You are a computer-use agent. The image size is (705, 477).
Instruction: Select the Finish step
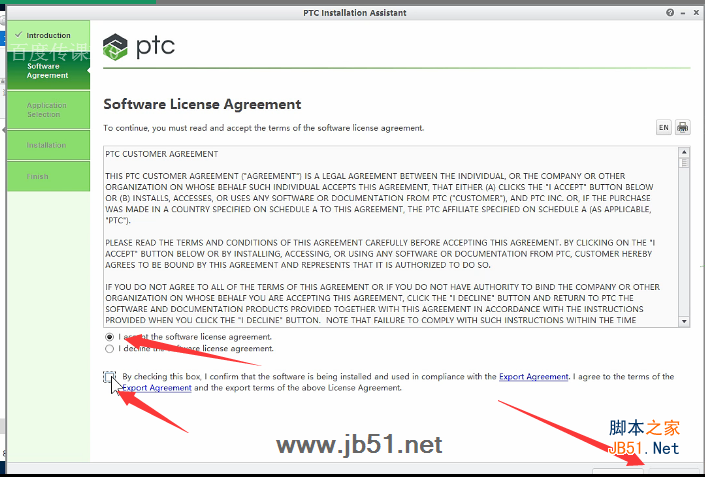coord(49,176)
